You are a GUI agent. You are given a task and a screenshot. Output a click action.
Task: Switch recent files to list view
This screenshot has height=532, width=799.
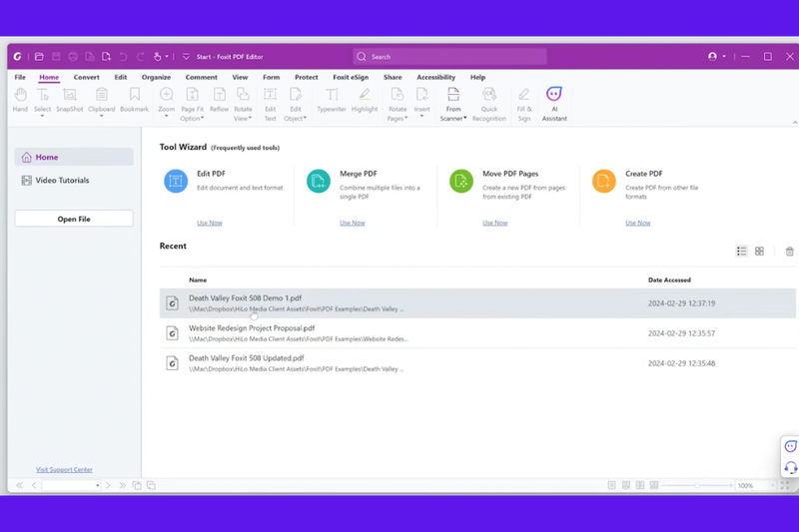pyautogui.click(x=741, y=251)
